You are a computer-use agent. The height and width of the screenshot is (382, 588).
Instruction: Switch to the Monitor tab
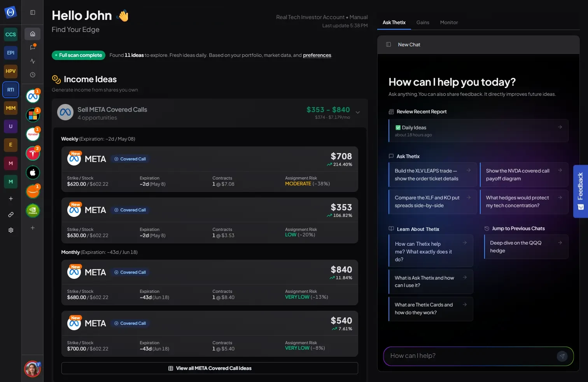[449, 23]
